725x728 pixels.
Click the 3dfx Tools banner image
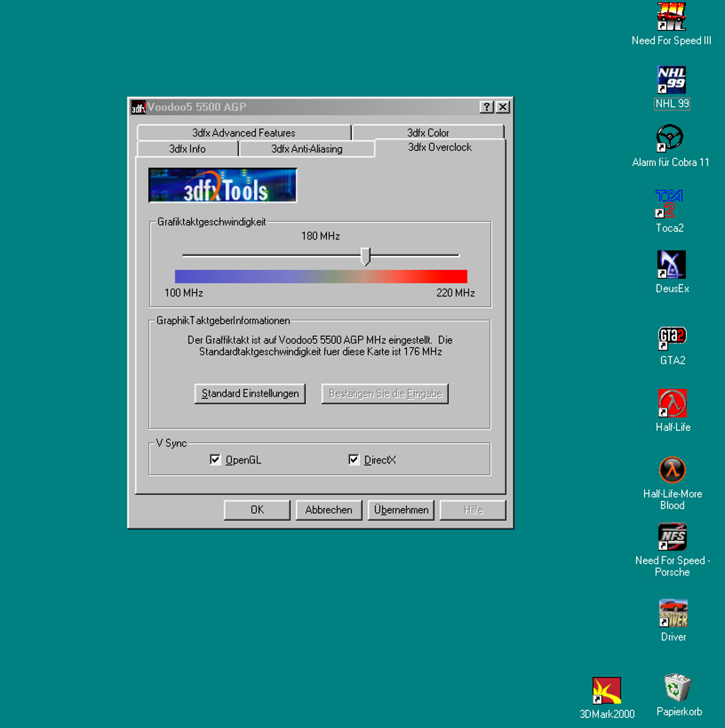[x=223, y=185]
